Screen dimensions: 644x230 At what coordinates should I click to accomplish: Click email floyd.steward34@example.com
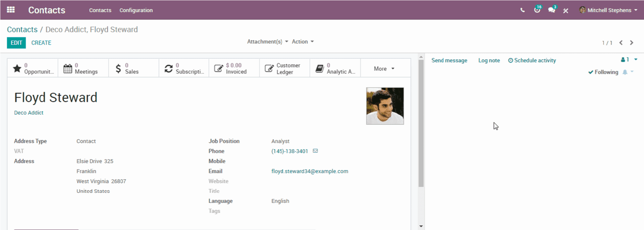[310, 171]
